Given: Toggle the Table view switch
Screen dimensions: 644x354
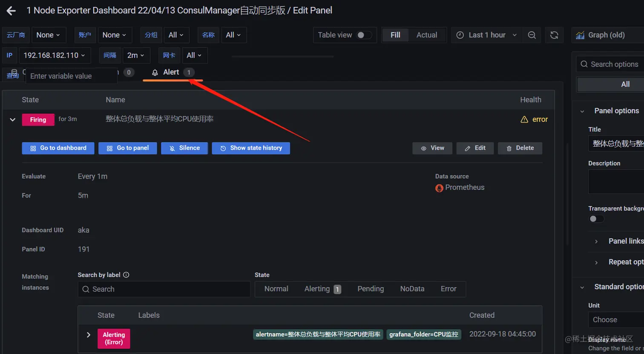Looking at the screenshot, I should click(364, 35).
